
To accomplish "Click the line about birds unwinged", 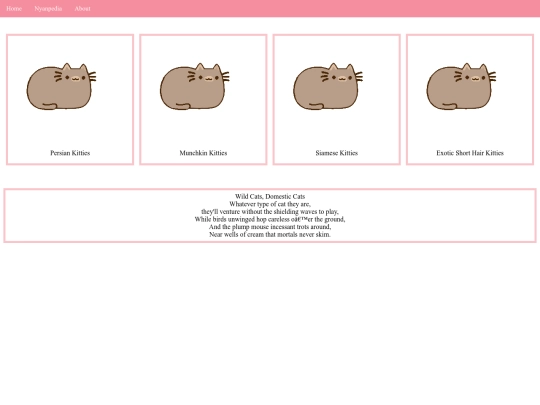I will pyautogui.click(x=270, y=219).
